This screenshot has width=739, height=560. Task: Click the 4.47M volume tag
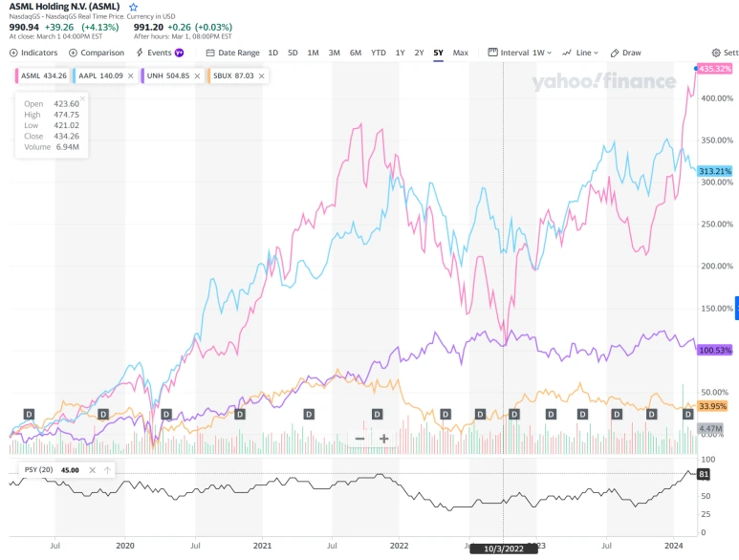(710, 428)
